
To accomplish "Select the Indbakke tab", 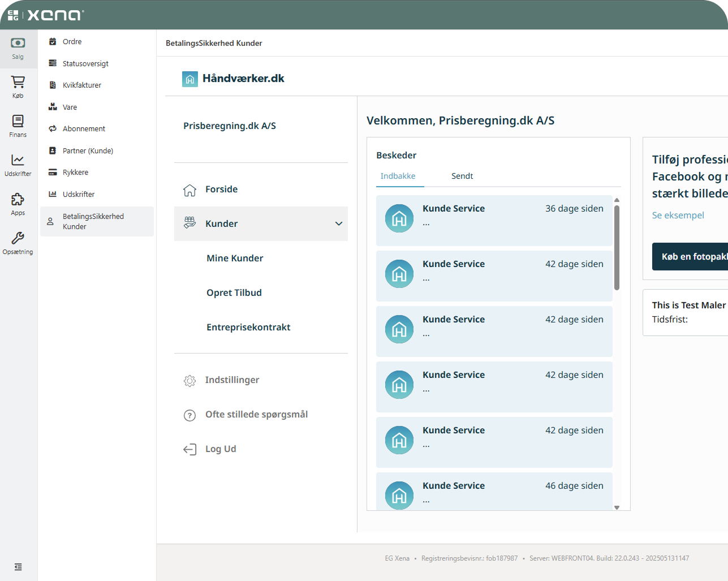I will [398, 177].
